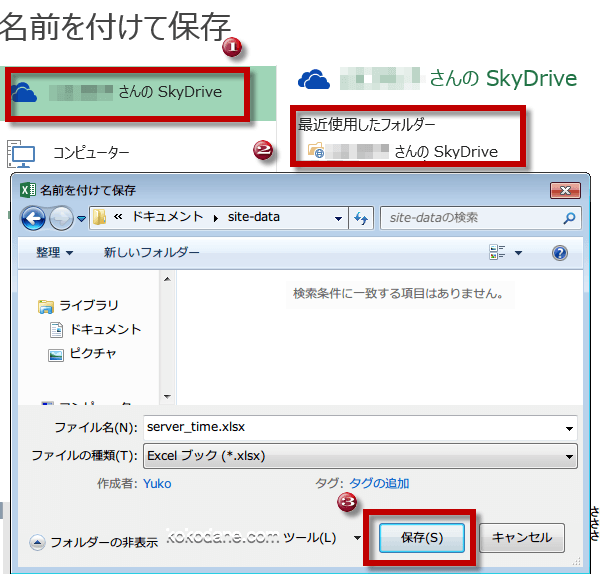Image resolution: width=600 pixels, height=574 pixels.
Task: Click the scroll up arrow of navigation pane
Action: (x=167, y=279)
